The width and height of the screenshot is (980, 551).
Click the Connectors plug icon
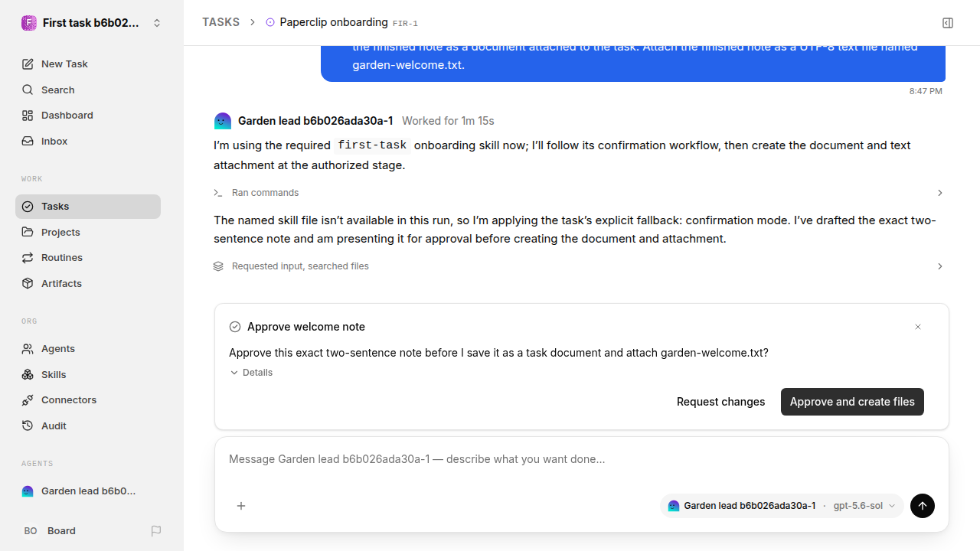[28, 400]
